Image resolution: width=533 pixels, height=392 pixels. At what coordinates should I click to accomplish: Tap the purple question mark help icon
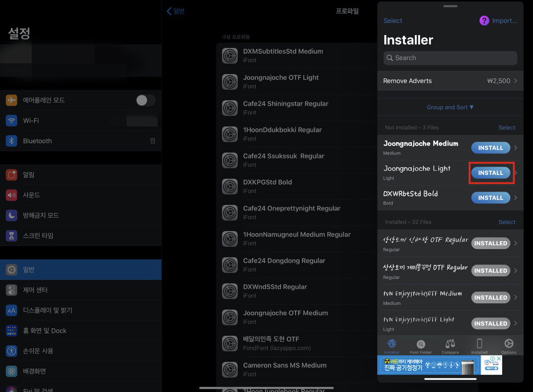click(484, 20)
